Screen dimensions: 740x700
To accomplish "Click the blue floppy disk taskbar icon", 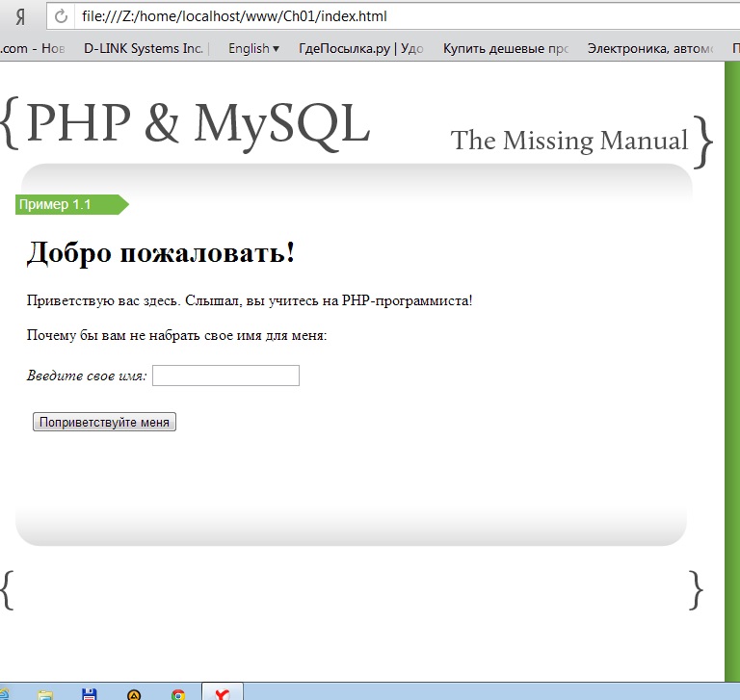I will (90, 693).
